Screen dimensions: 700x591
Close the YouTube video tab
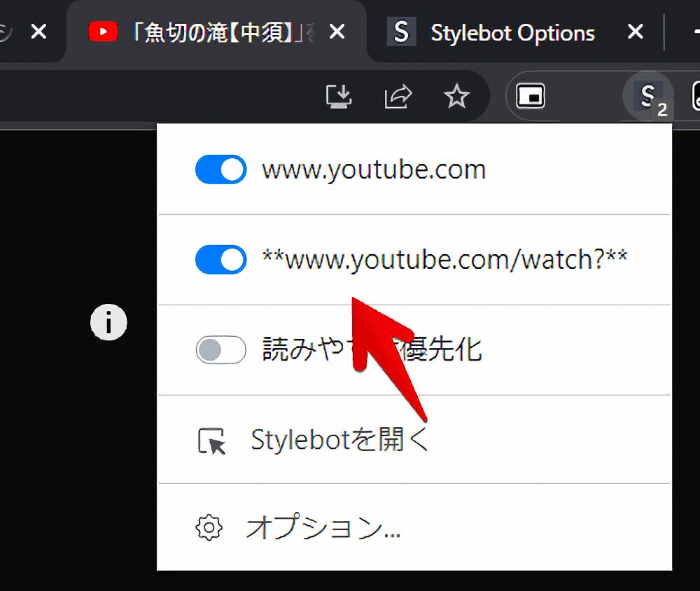click(337, 32)
